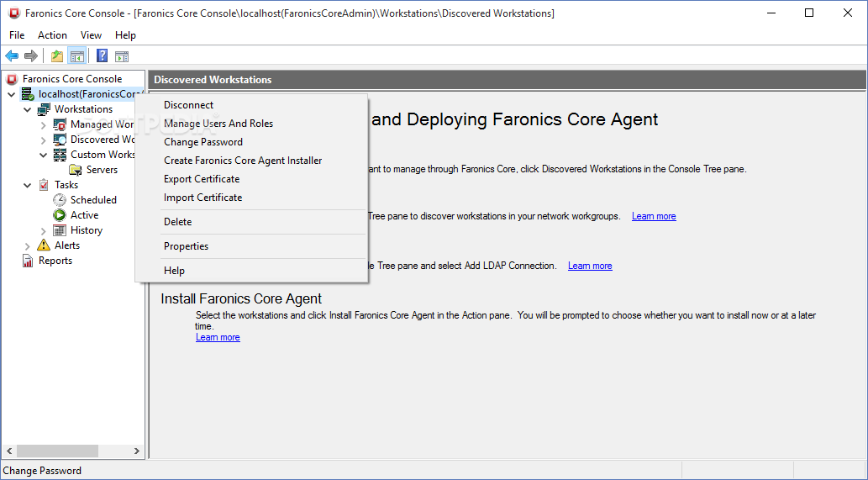Image resolution: width=868 pixels, height=480 pixels.
Task: Expand the Discovered Workstations node
Action: (x=43, y=140)
